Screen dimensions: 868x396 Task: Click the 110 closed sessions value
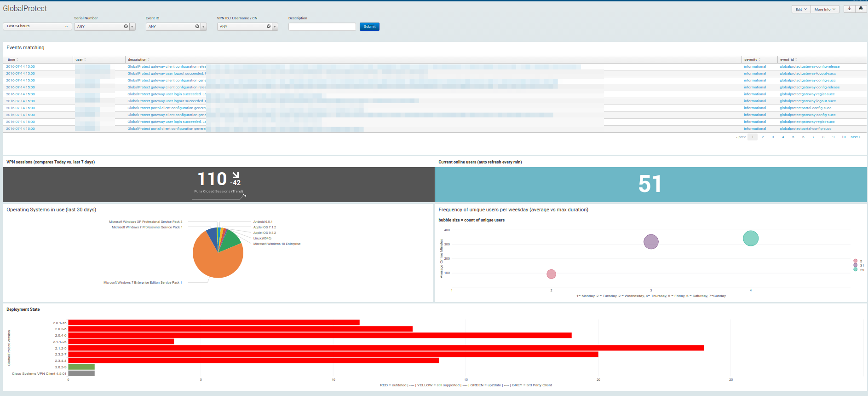pyautogui.click(x=212, y=179)
